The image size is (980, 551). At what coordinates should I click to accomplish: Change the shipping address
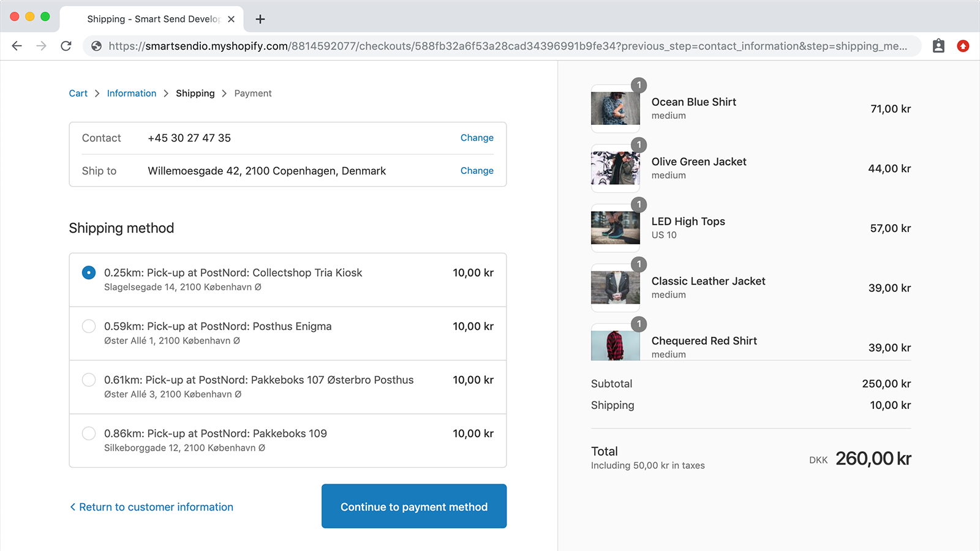click(x=477, y=171)
